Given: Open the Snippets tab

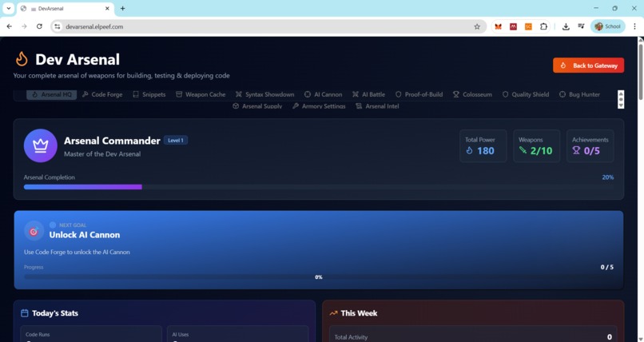Looking at the screenshot, I should pyautogui.click(x=149, y=94).
